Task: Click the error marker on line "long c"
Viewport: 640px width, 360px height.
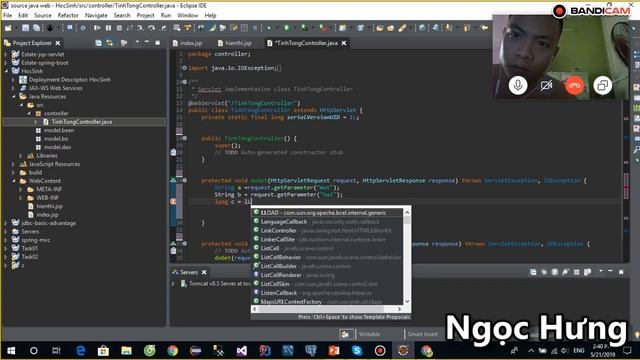Action: point(173,202)
